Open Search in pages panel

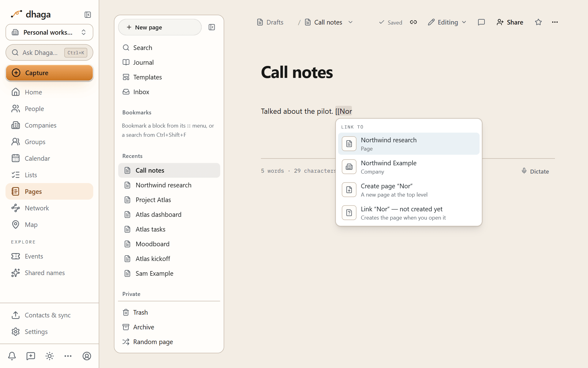169,48
